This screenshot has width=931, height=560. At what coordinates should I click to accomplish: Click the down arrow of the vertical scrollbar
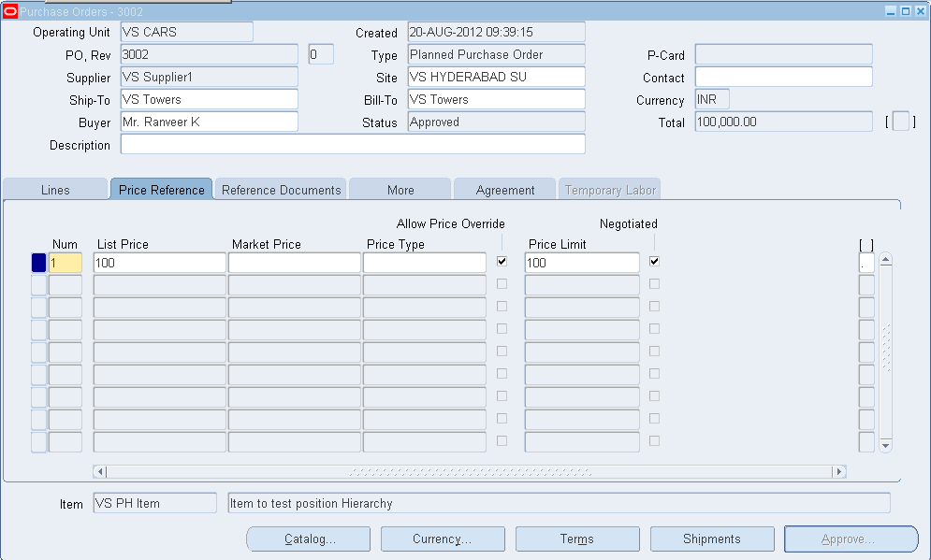click(x=883, y=443)
